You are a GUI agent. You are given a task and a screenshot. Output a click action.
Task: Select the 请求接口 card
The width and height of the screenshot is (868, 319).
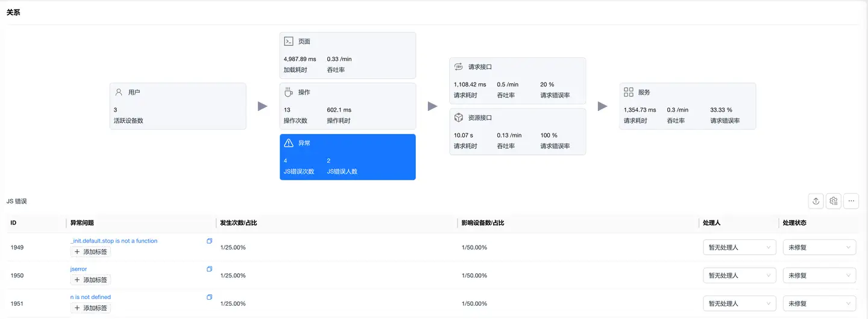pyautogui.click(x=517, y=81)
